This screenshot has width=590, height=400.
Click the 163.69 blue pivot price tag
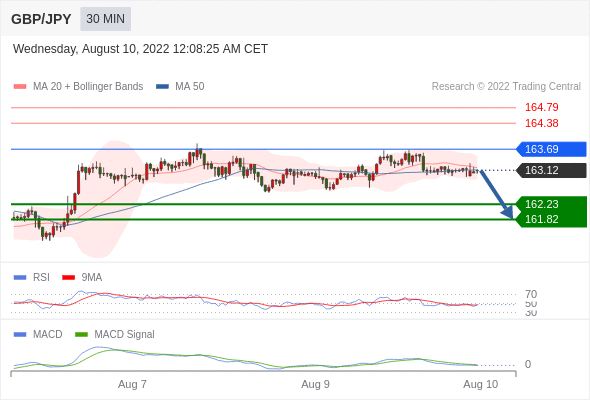coord(551,149)
